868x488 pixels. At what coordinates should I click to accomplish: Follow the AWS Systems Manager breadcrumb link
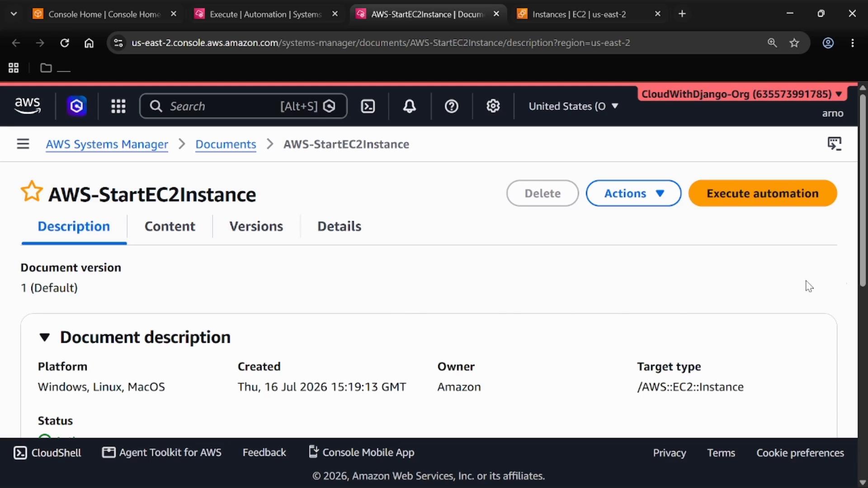coord(107,144)
